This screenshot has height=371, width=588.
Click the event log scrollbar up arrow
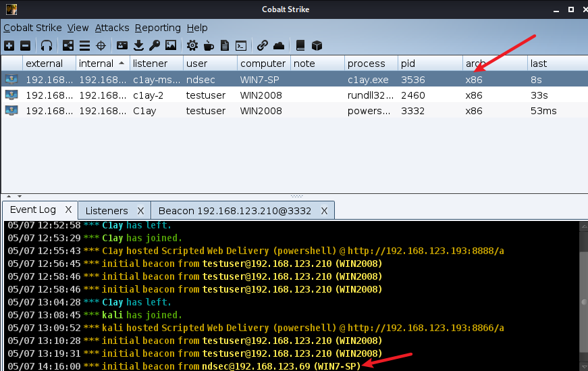pos(584,226)
